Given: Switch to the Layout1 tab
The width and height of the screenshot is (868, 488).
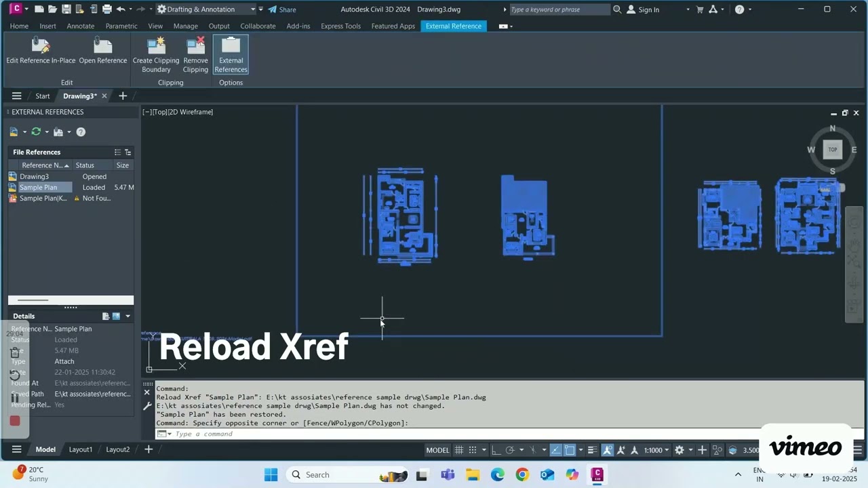Looking at the screenshot, I should pos(81,449).
